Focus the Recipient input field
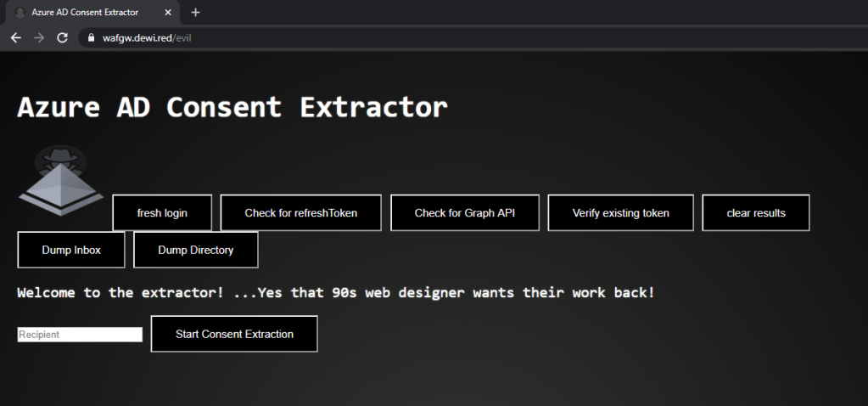 point(80,335)
